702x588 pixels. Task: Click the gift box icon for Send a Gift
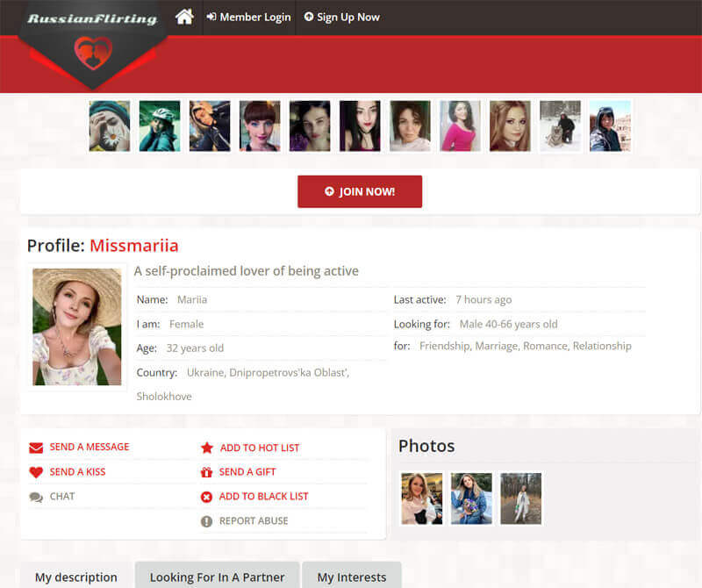coord(207,472)
